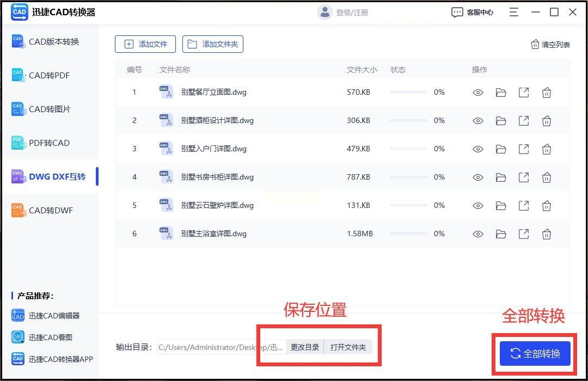588x381 pixels.
Task: Open folder icon for 别墅入户门详图.dwg
Action: [501, 149]
